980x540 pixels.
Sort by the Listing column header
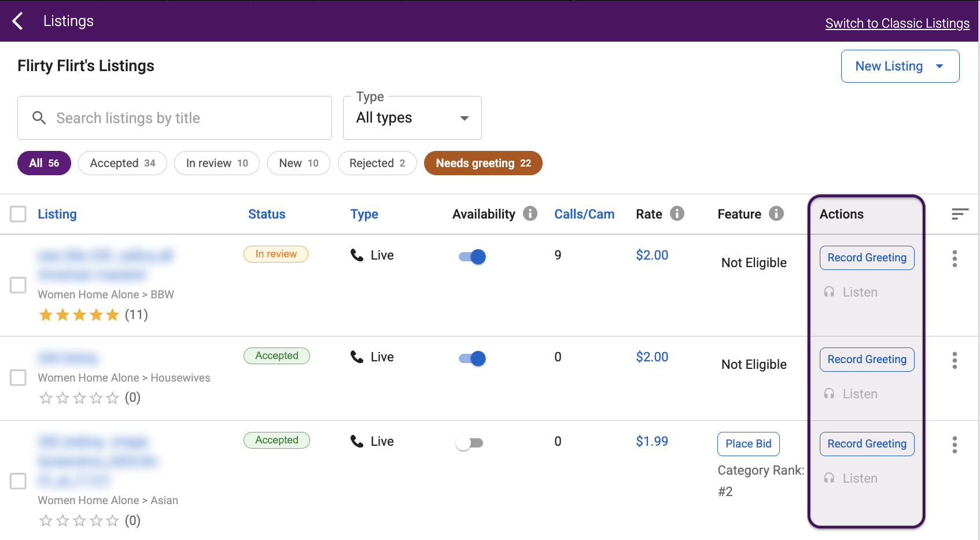[57, 214]
